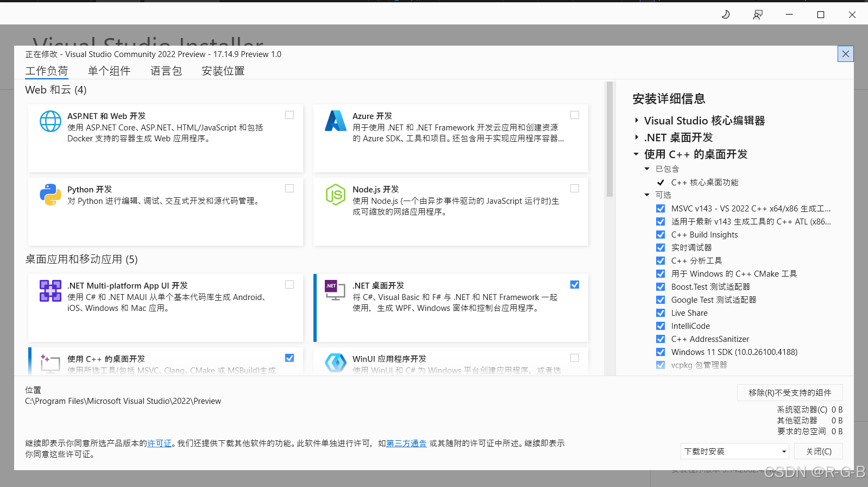Switch to the 工作负荷 tab
This screenshot has height=487, width=868.
coord(47,71)
